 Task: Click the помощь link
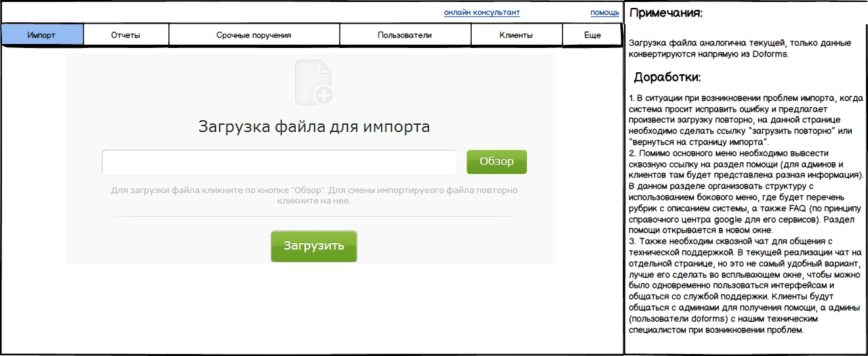(604, 12)
